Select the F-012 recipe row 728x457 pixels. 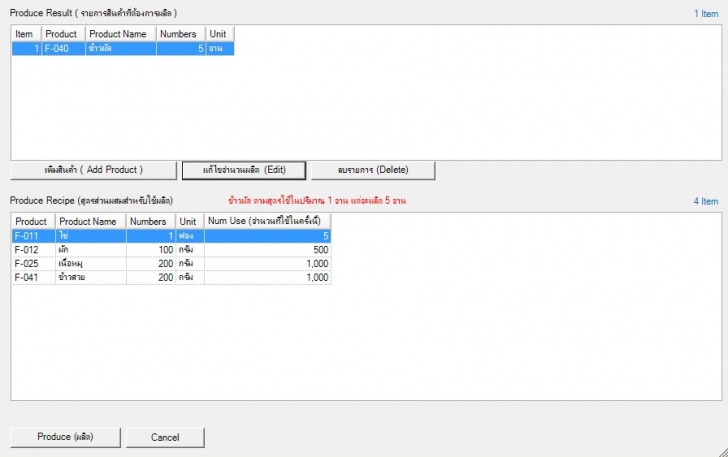(171, 250)
